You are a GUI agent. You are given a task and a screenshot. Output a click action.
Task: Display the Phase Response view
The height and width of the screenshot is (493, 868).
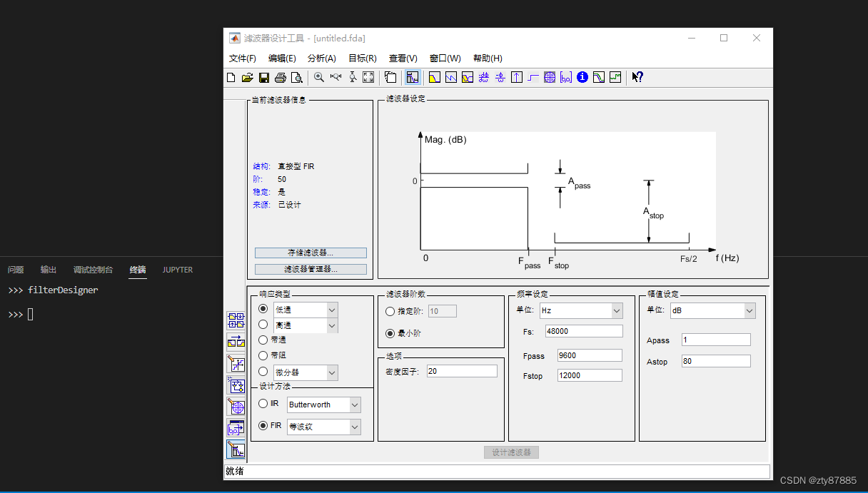coord(450,76)
